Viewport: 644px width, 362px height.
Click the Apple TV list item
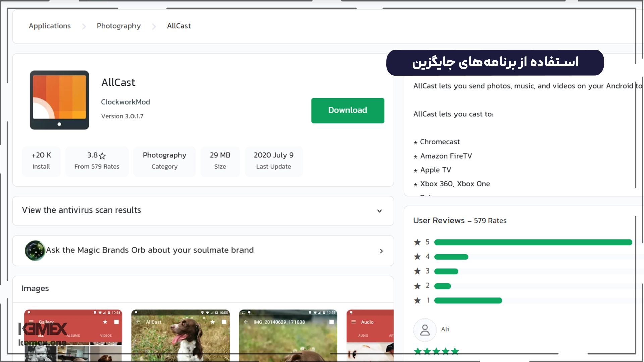coord(436,170)
